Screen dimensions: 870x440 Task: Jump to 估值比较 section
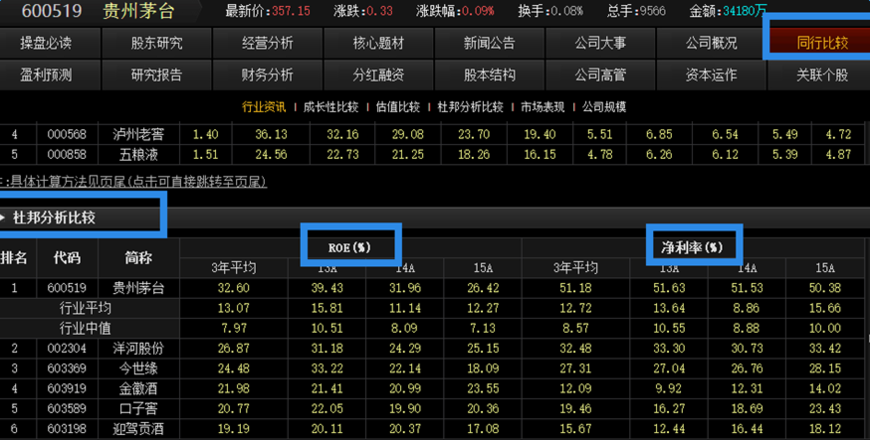[398, 107]
